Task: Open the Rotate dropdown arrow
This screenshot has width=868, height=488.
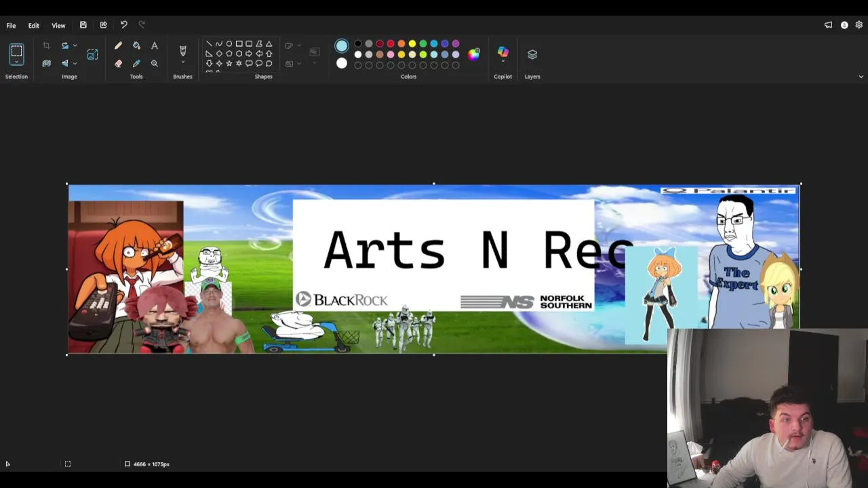Action: coord(75,45)
